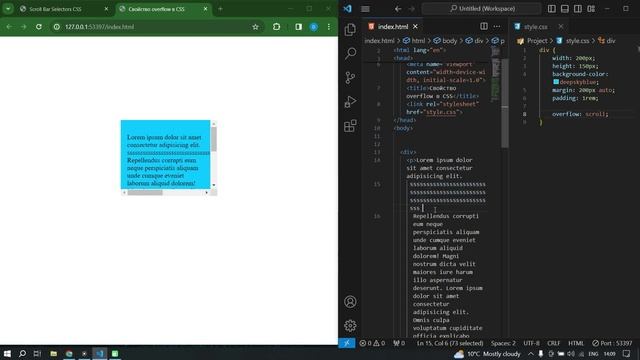The height and width of the screenshot is (360, 640).
Task: Click the blue box scroll-down arrow
Action: (213, 185)
